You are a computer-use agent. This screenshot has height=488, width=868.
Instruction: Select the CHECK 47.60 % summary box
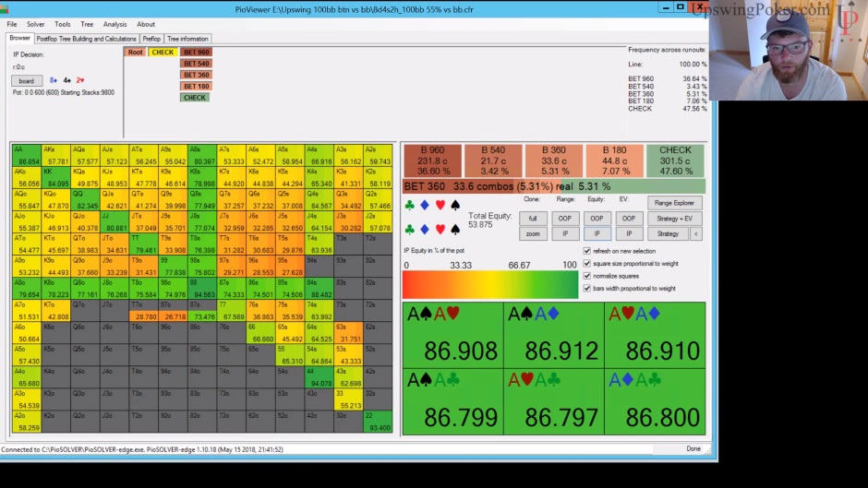point(675,161)
